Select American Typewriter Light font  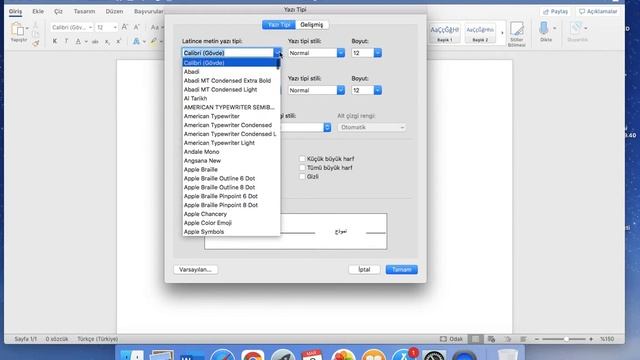click(x=219, y=143)
